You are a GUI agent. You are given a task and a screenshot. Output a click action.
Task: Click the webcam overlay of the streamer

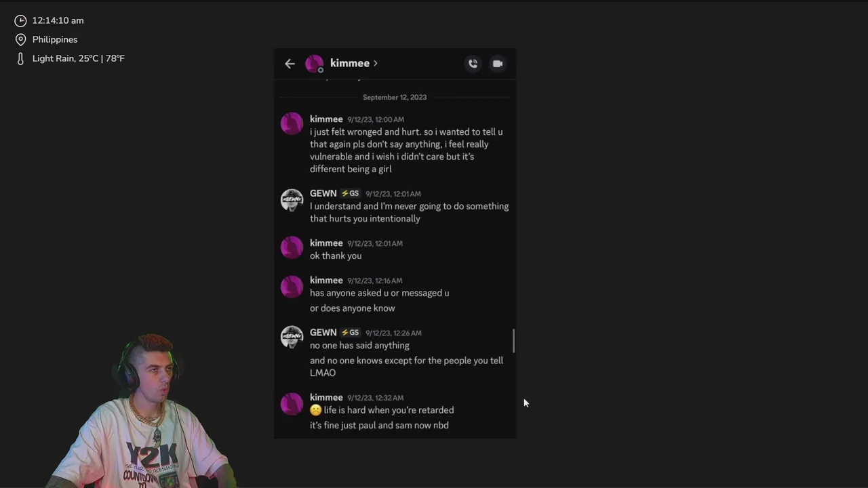pos(139,410)
